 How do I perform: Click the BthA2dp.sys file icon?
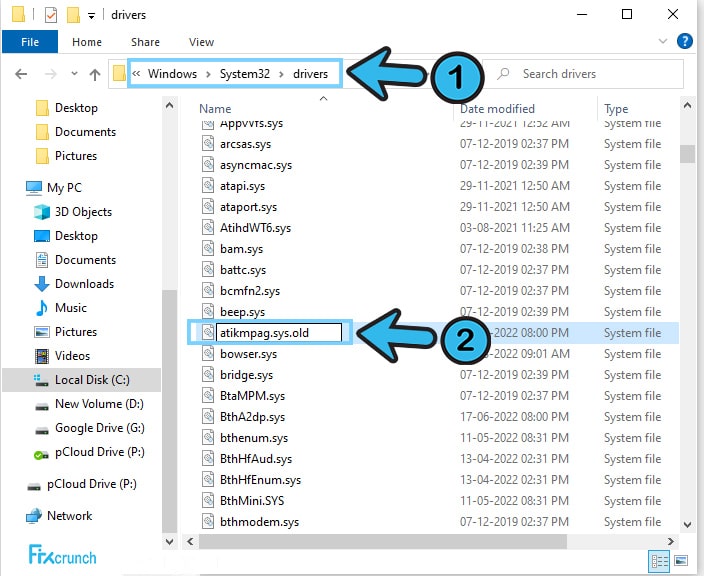(207, 417)
